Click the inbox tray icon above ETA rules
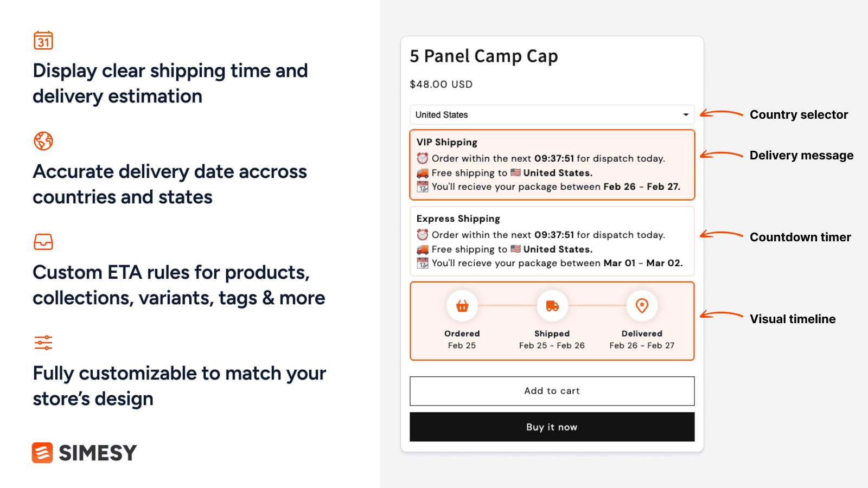Screen dimensions: 868x488 (43, 242)
